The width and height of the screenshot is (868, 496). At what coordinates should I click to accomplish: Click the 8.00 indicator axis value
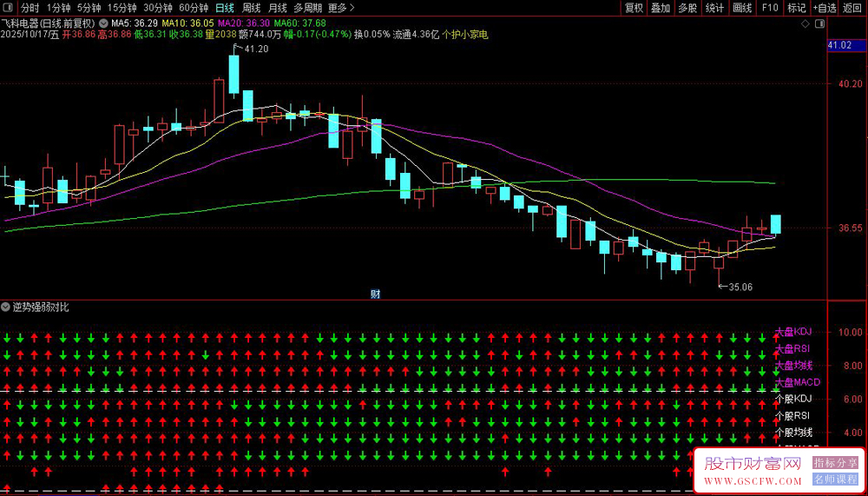click(855, 365)
